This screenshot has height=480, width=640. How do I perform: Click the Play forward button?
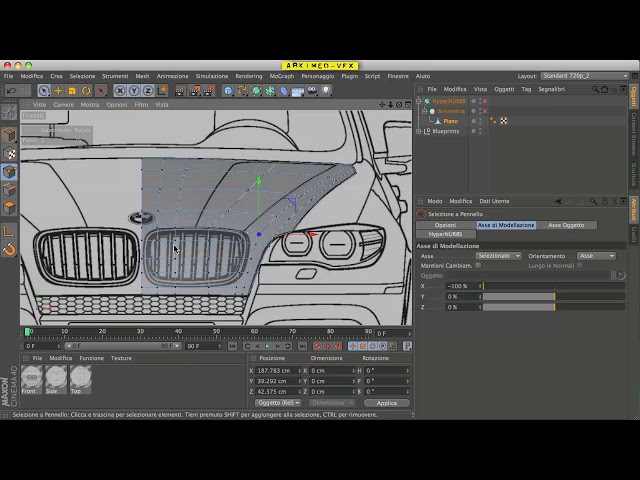click(x=267, y=346)
